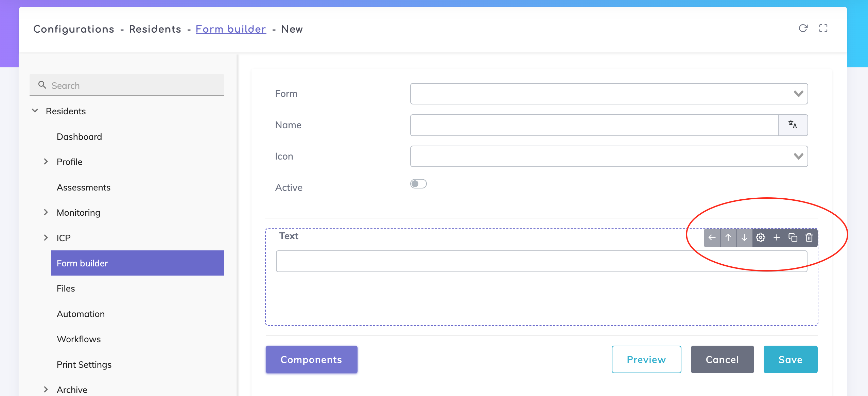
Task: Open the Form dropdown
Action: point(609,94)
